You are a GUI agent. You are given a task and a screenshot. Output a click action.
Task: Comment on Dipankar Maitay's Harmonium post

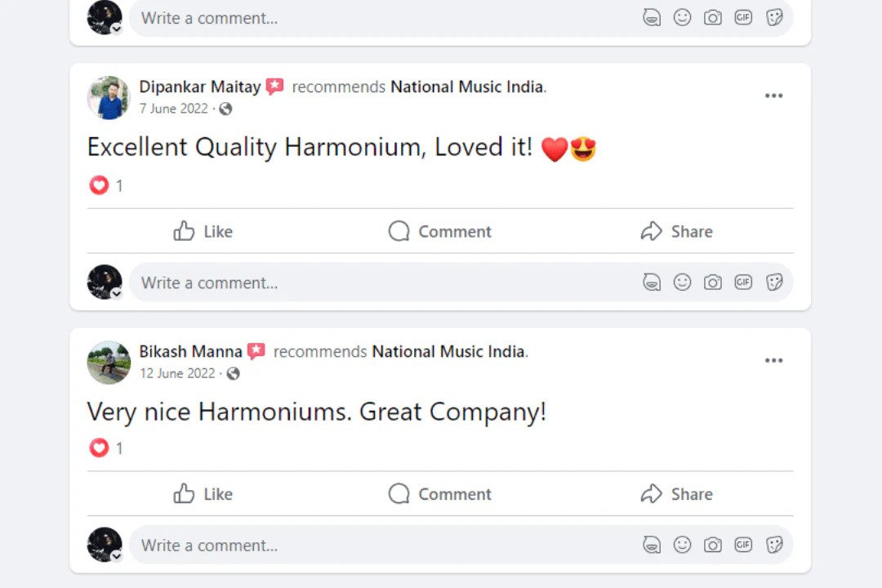(439, 232)
